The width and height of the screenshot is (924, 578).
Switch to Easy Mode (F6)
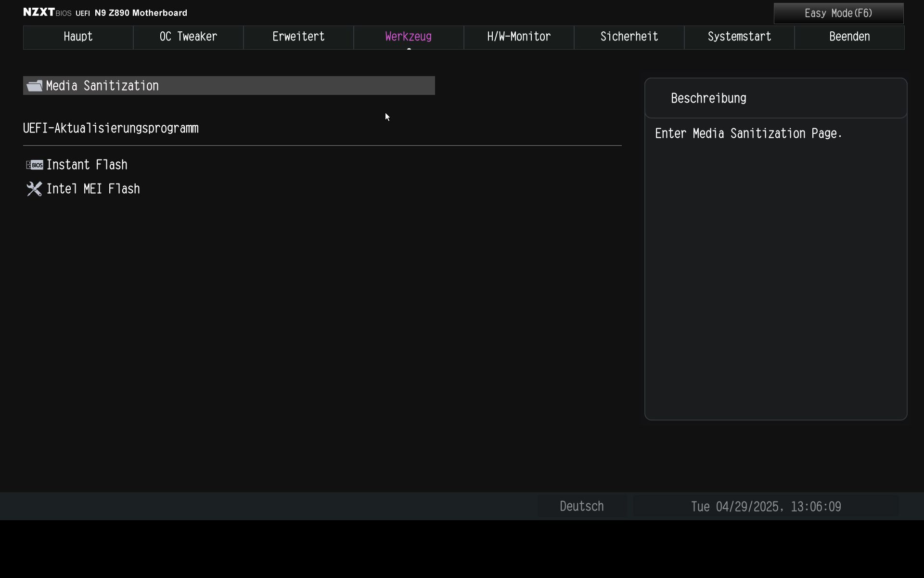838,13
